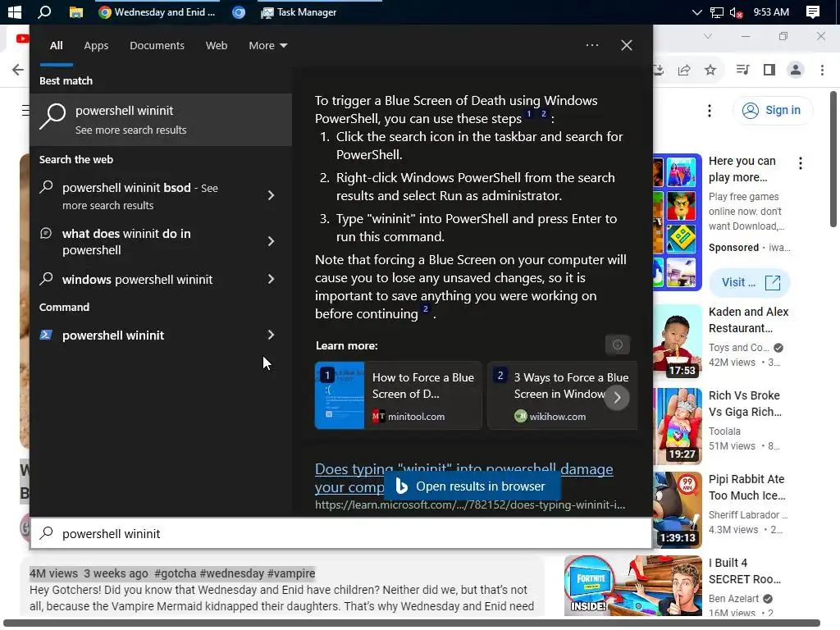Click 'what does wininit do in powershell' suggestion
The height and width of the screenshot is (630, 840).
tap(126, 242)
